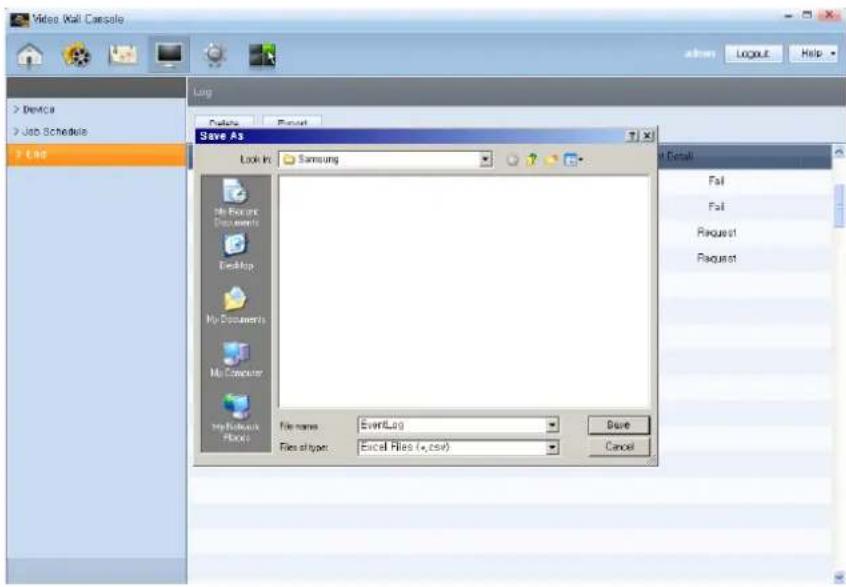Image resolution: width=846 pixels, height=587 pixels.
Task: Select the Log sidebar item
Action: 96,155
